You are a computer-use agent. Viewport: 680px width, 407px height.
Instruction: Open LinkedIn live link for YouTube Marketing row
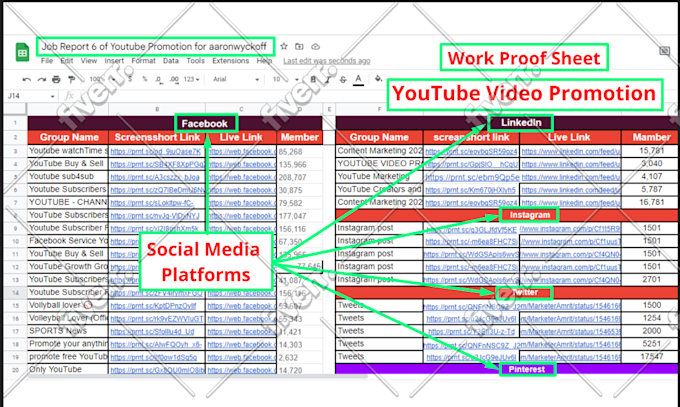(571, 177)
